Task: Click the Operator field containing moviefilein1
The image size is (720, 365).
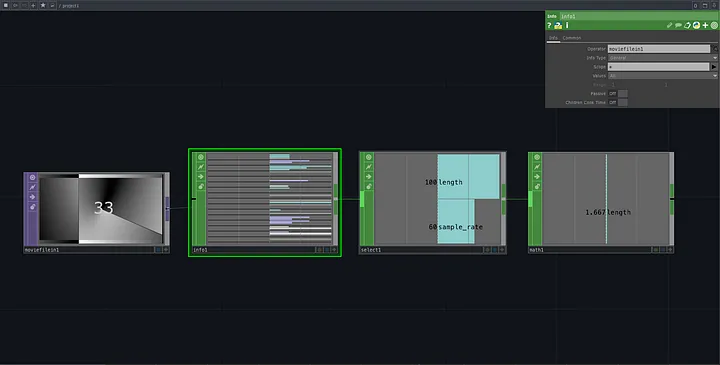Action: tap(658, 49)
